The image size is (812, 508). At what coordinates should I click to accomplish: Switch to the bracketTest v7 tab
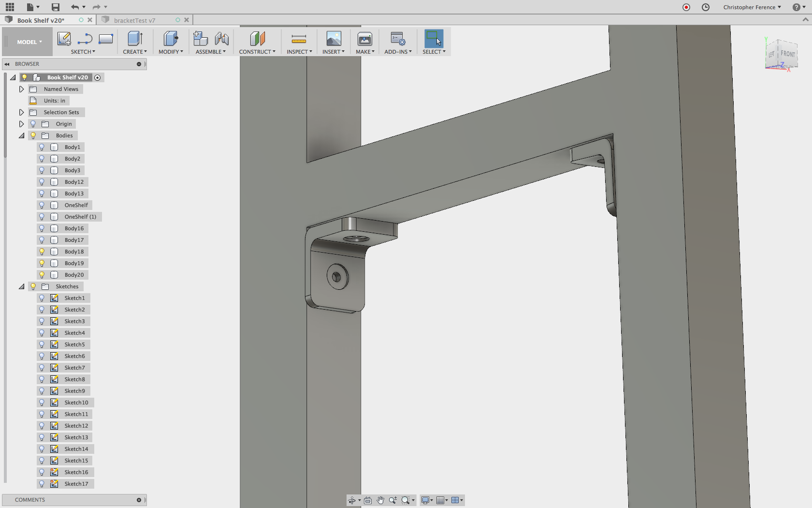[134, 20]
